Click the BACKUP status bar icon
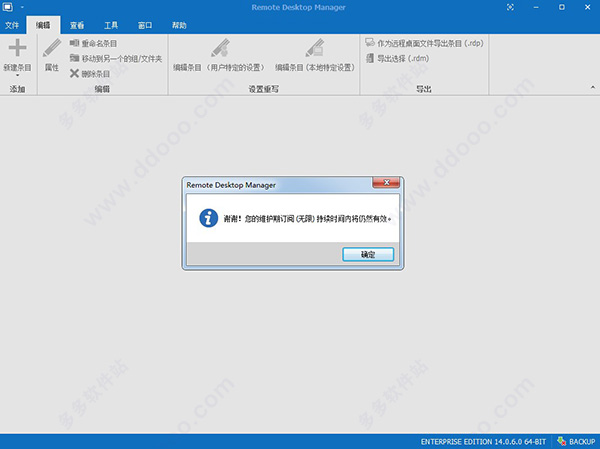The width and height of the screenshot is (600, 449). click(561, 441)
